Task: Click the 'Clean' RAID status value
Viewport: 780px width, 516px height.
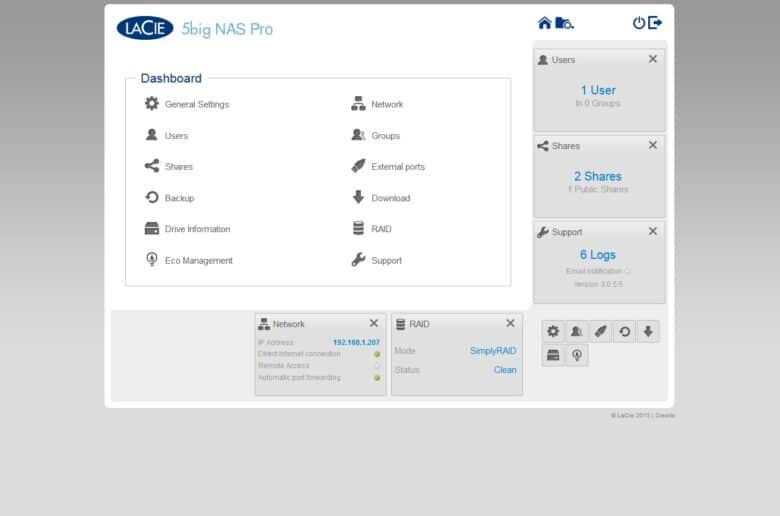Action: point(505,370)
